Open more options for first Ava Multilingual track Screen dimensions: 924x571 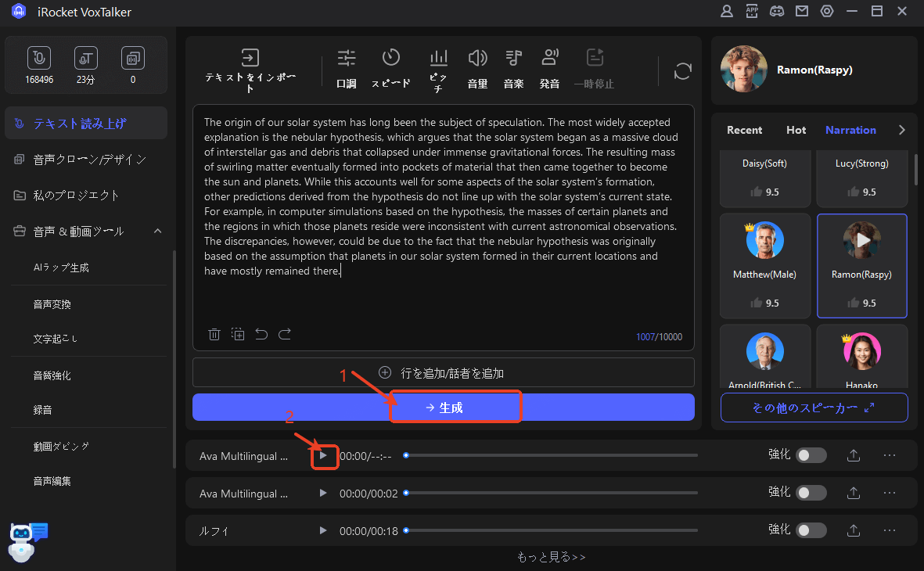click(890, 455)
